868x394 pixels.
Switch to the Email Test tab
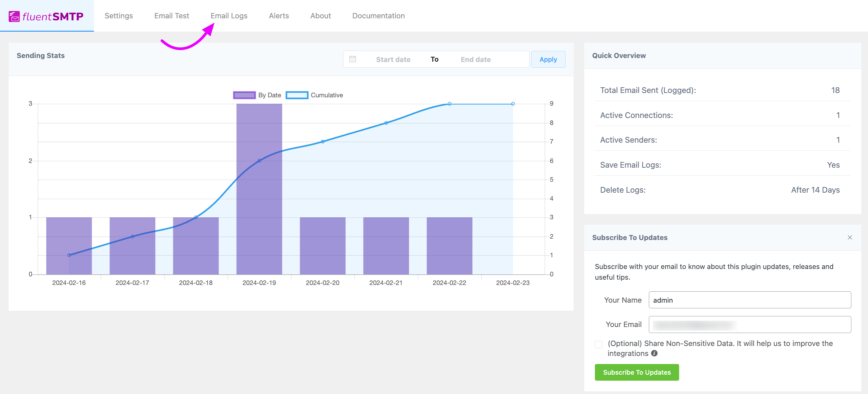point(172,16)
